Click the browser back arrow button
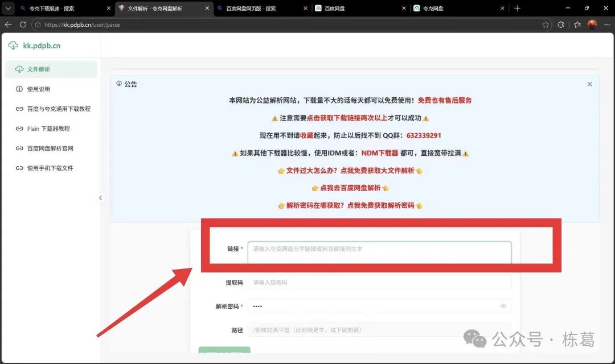The height and width of the screenshot is (364, 615). pyautogui.click(x=8, y=24)
